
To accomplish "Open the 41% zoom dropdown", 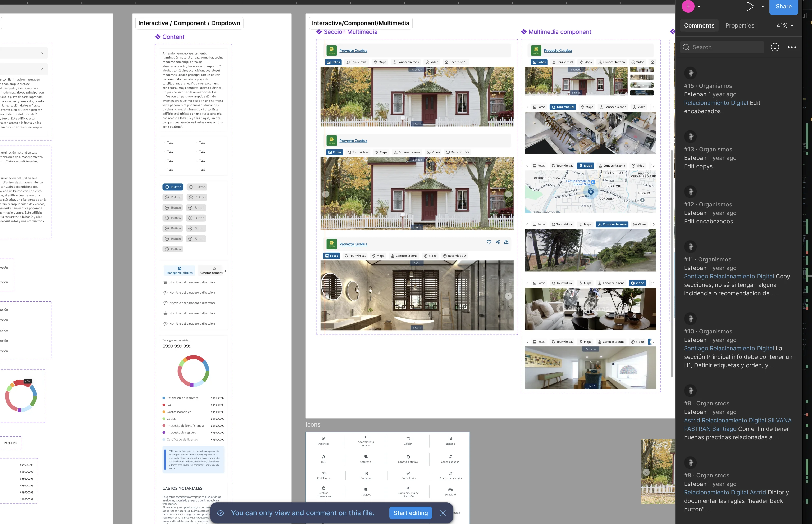I will 785,25.
